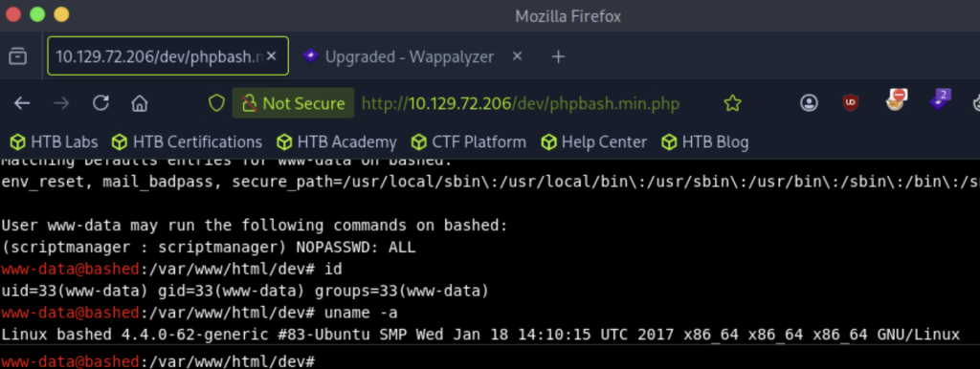
Task: Switch to the phpbash tab
Action: pyautogui.click(x=168, y=56)
